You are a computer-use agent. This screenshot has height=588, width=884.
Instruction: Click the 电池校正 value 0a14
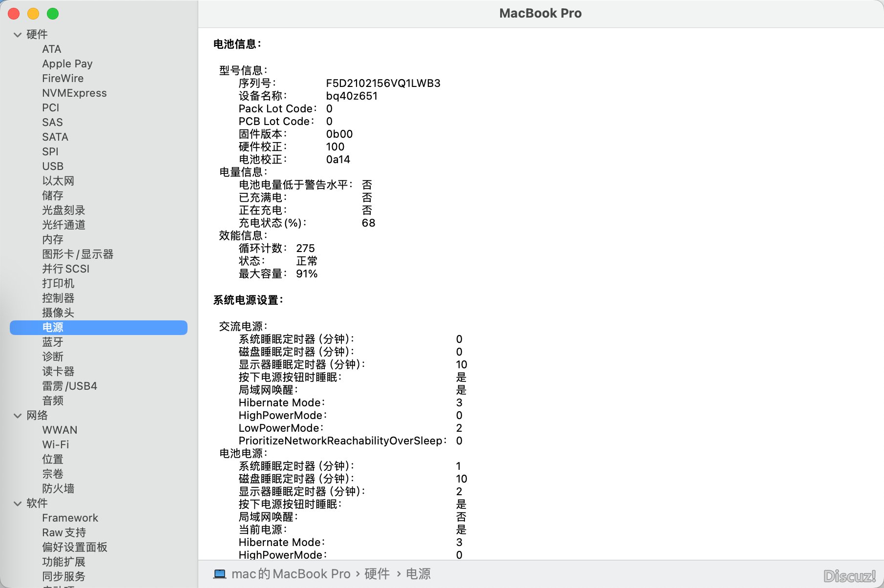[338, 160]
